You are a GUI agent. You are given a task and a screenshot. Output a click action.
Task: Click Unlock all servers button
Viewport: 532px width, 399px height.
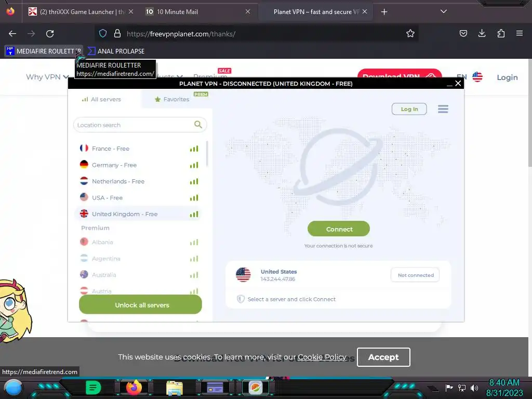click(x=140, y=304)
